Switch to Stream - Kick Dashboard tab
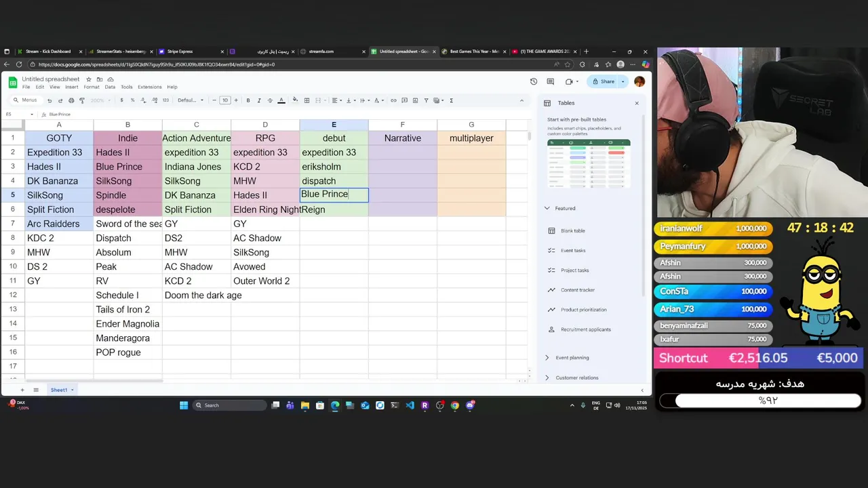868x488 pixels. [x=47, y=52]
